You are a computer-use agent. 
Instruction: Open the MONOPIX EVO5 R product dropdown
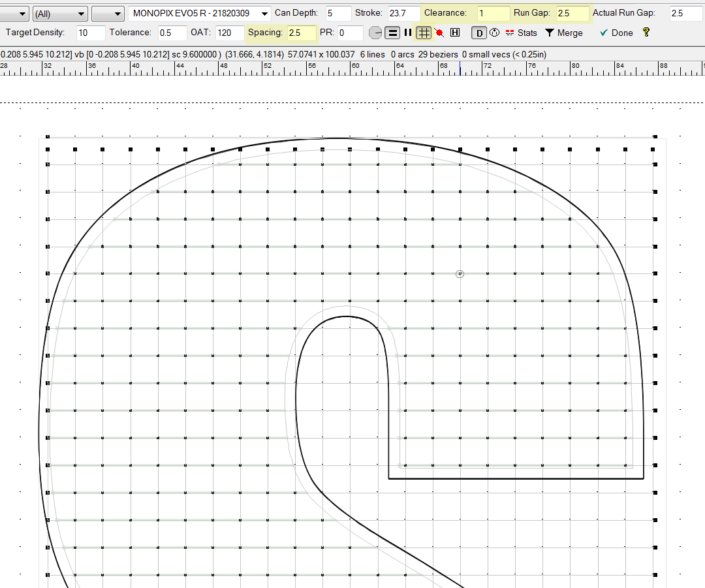click(x=200, y=13)
